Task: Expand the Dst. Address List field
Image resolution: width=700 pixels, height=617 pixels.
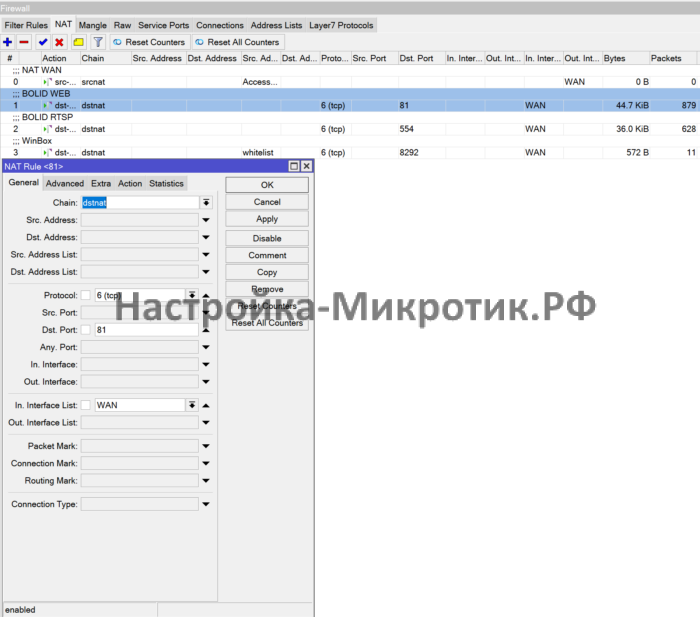Action: [206, 271]
